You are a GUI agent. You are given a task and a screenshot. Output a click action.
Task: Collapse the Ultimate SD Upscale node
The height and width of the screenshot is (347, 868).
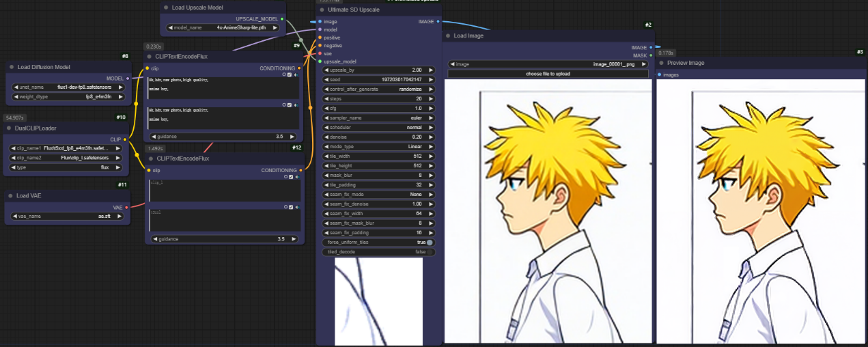point(322,10)
